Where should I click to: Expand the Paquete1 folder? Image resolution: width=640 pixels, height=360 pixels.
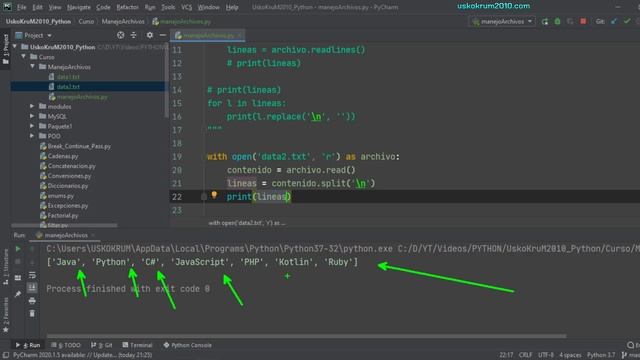pyautogui.click(x=32, y=126)
